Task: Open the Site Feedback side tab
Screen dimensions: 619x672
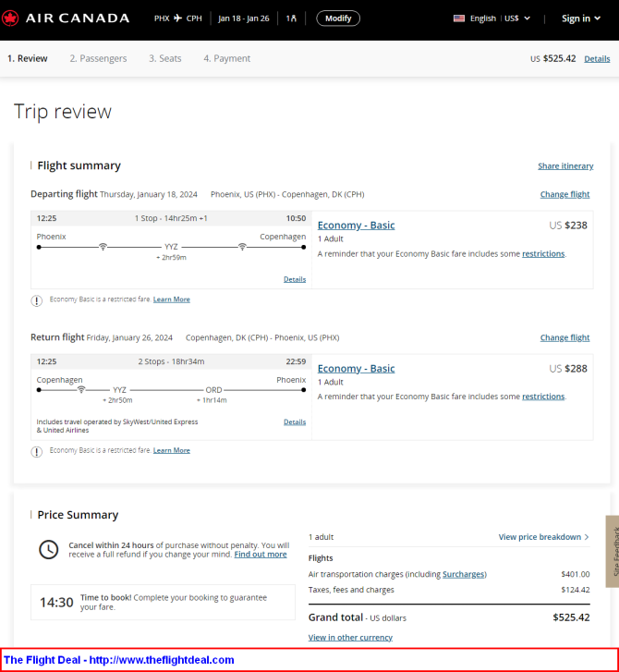Action: [613, 551]
